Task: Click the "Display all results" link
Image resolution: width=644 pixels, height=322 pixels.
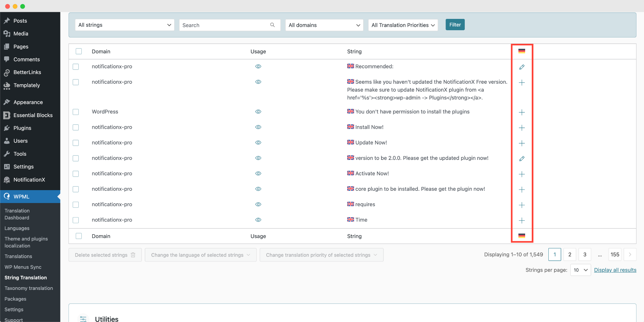Action: (615, 270)
